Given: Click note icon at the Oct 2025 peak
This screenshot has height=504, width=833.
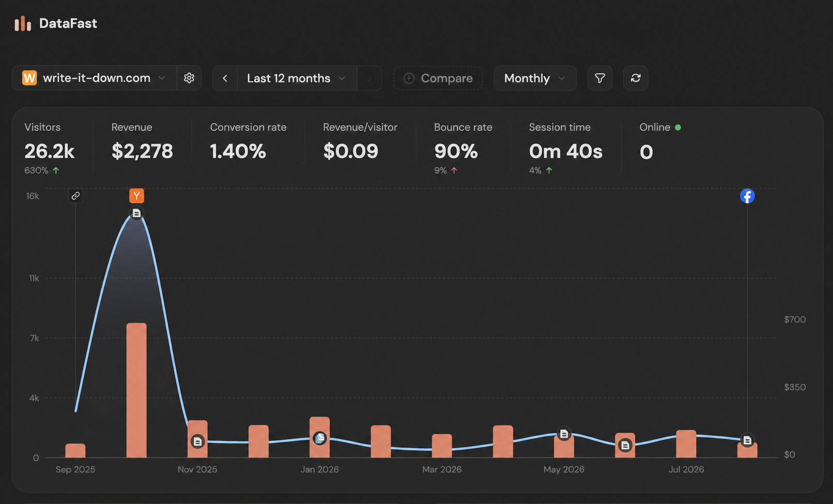Looking at the screenshot, I should tap(136, 213).
